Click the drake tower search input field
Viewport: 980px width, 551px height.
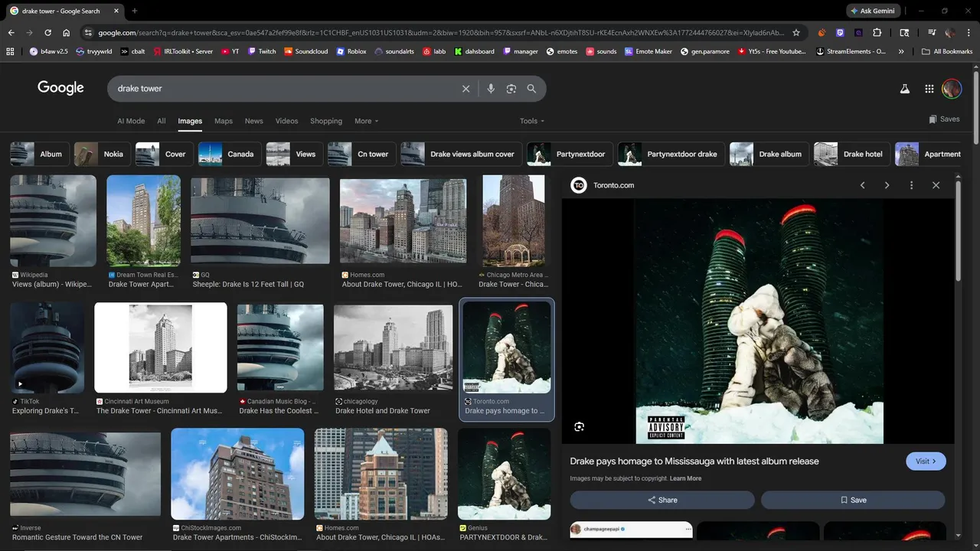pyautogui.click(x=283, y=89)
